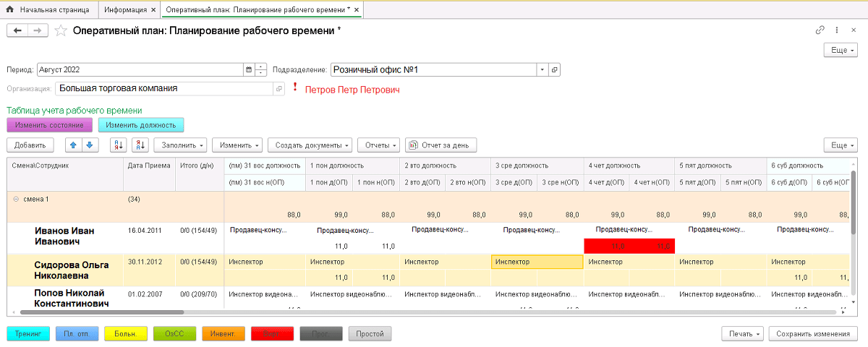Move the row down with blue arrow

coord(89,145)
